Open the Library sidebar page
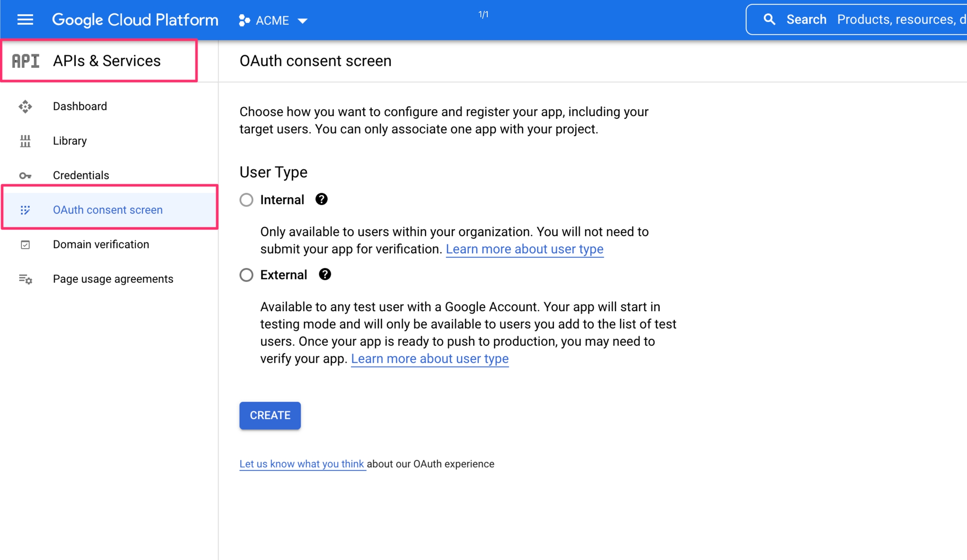This screenshot has width=967, height=560. click(70, 141)
